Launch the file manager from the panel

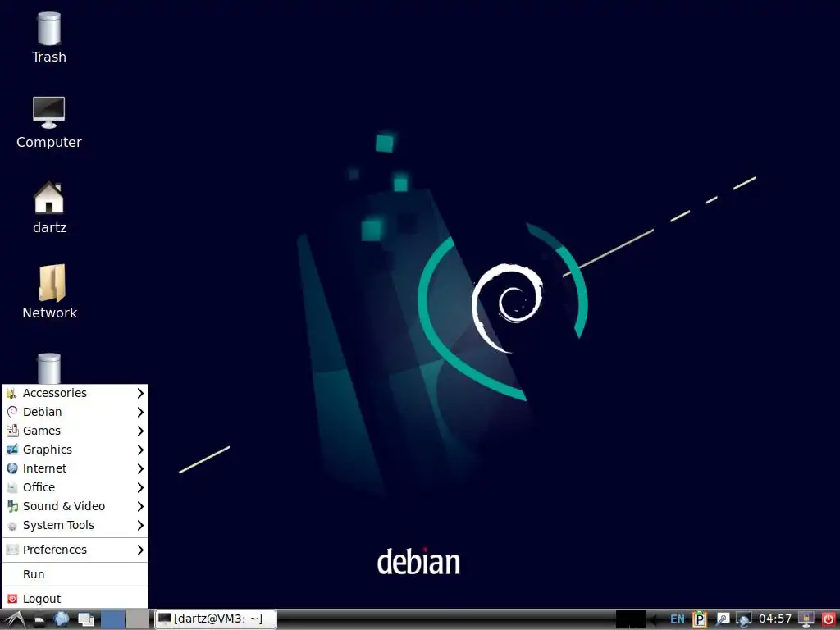pyautogui.click(x=39, y=620)
